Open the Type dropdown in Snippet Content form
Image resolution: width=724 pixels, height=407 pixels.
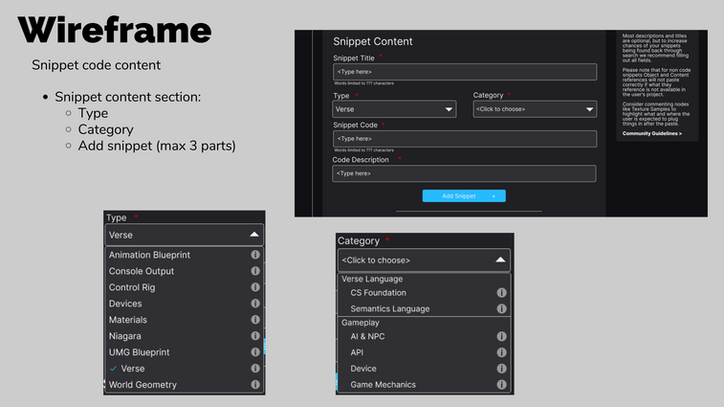tap(394, 110)
